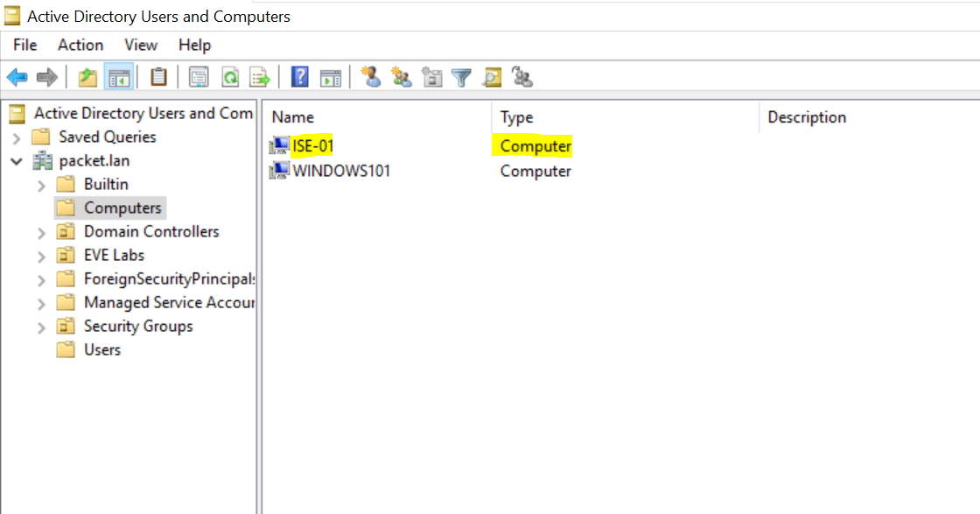Viewport: 980px width, 514px height.
Task: Select the Computers container label
Action: 122,208
